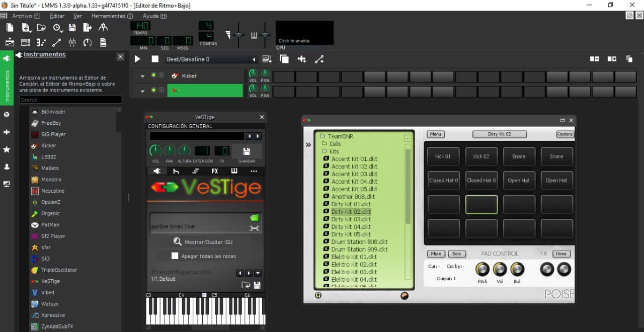Screen dimensions: 644x332
Task: Save VeSTige preset with GUARDAR disk icon
Action: pyautogui.click(x=247, y=151)
